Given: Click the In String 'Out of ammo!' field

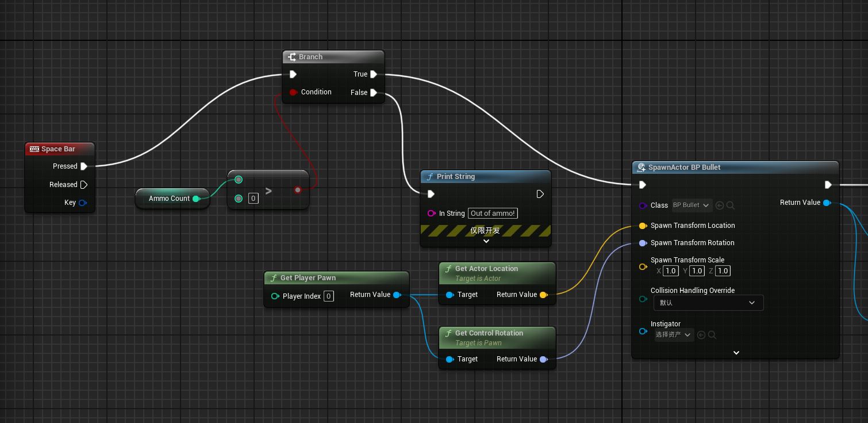Looking at the screenshot, I should [x=493, y=214].
